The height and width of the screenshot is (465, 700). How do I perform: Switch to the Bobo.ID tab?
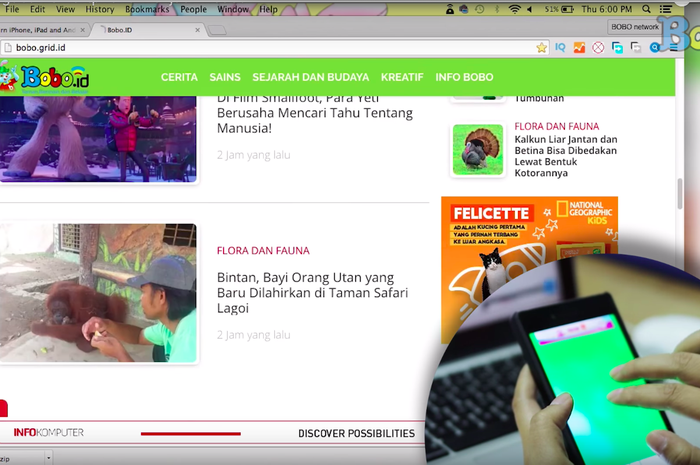click(145, 30)
